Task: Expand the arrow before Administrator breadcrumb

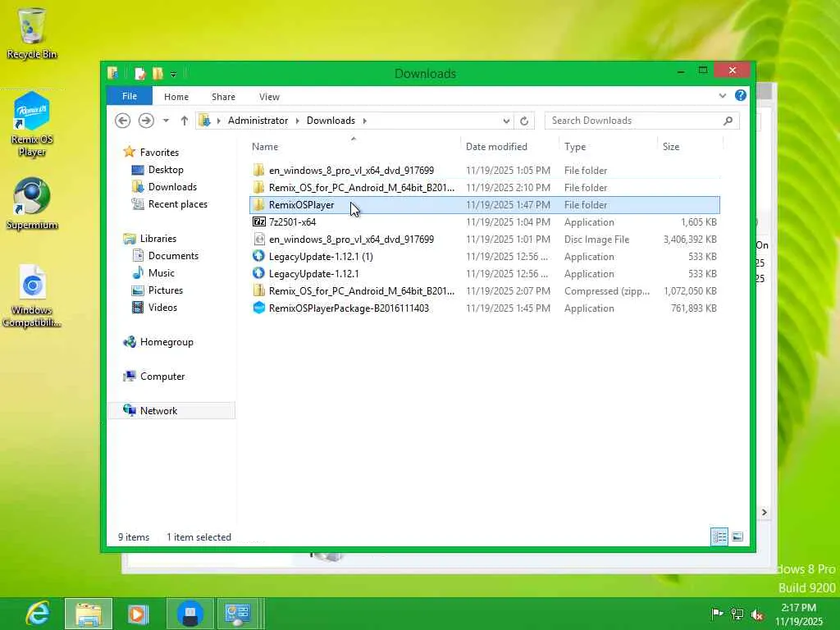Action: point(218,121)
